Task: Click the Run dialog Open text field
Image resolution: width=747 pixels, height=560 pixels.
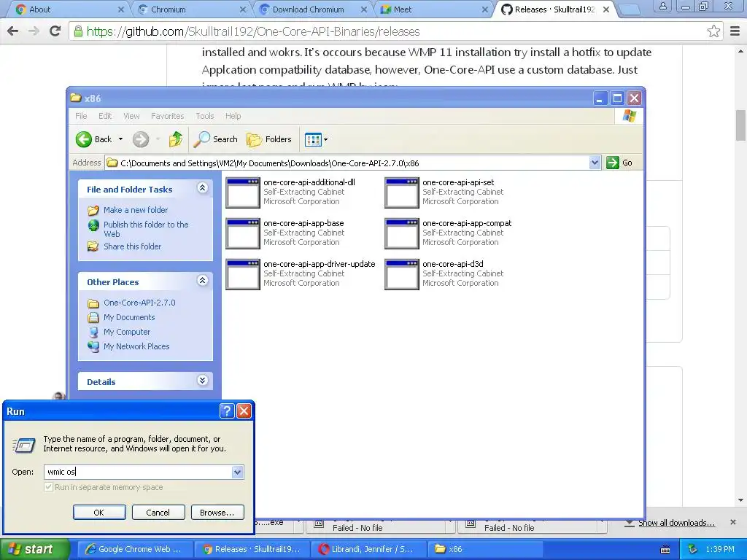Action: [x=138, y=472]
